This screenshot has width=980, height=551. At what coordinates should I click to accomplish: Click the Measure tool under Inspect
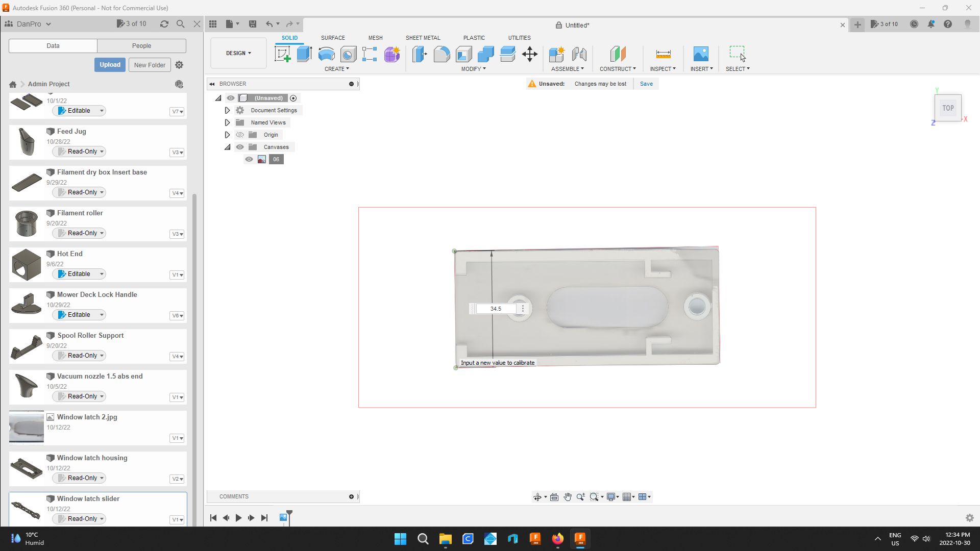[663, 55]
